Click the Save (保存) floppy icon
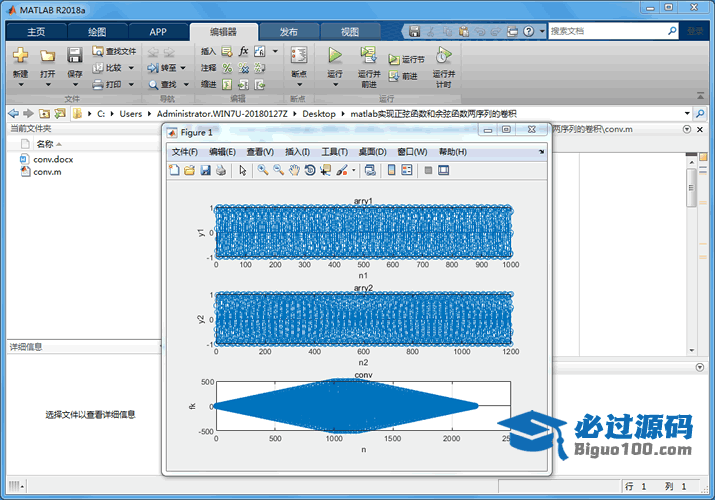 [75, 56]
